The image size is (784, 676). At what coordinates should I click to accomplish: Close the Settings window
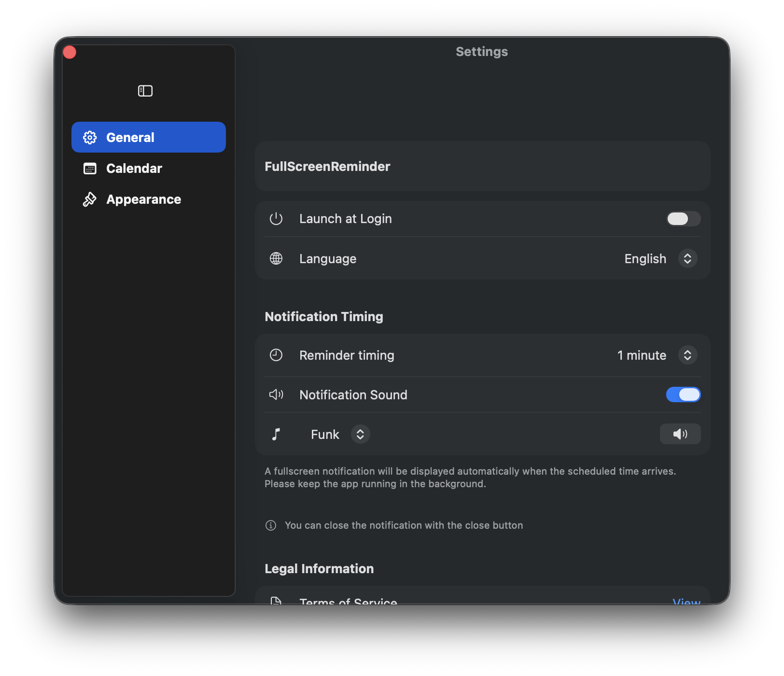(x=69, y=52)
